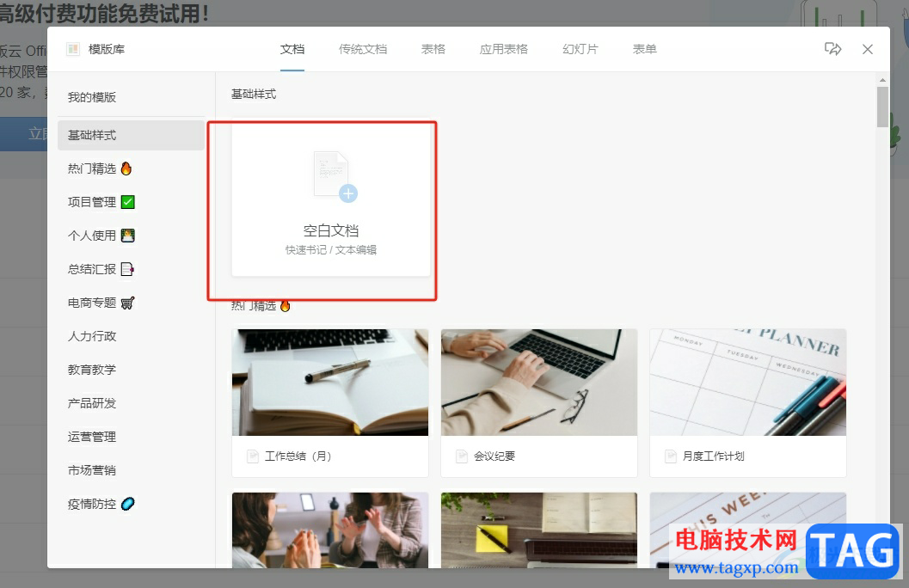Click the 快速书记 / 文本编辑 subtitle
Screen dimensions: 909x588
[331, 249]
